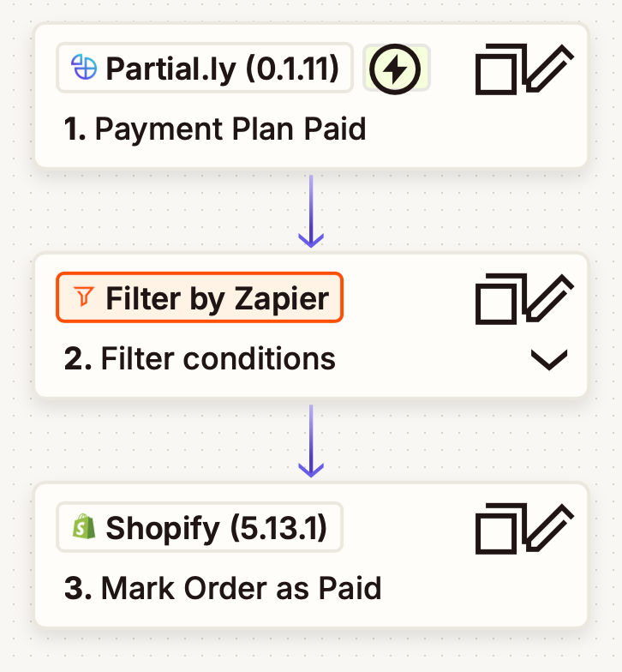622x672 pixels.
Task: Open step 2 Filter conditions title
Action: pos(200,359)
